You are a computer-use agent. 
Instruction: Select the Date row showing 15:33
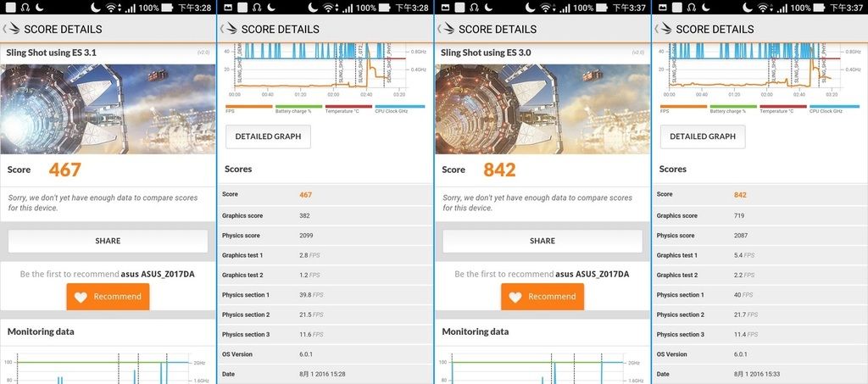click(x=759, y=374)
